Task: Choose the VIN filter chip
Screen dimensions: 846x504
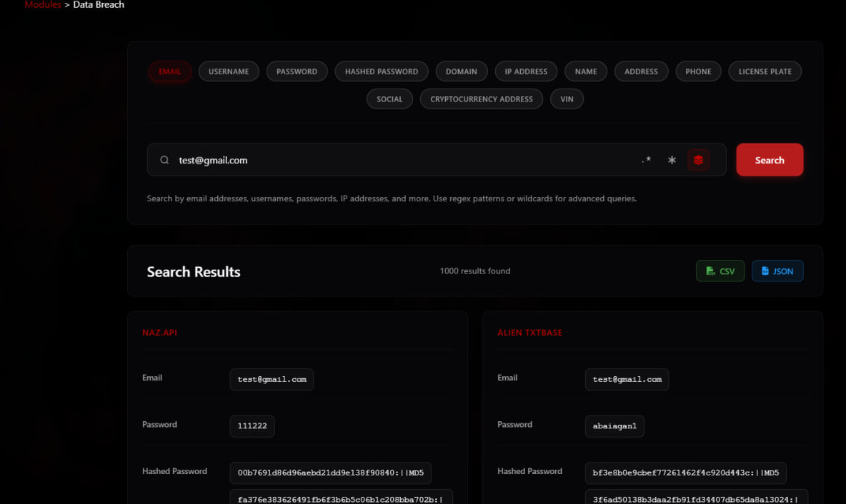Action: (x=567, y=99)
